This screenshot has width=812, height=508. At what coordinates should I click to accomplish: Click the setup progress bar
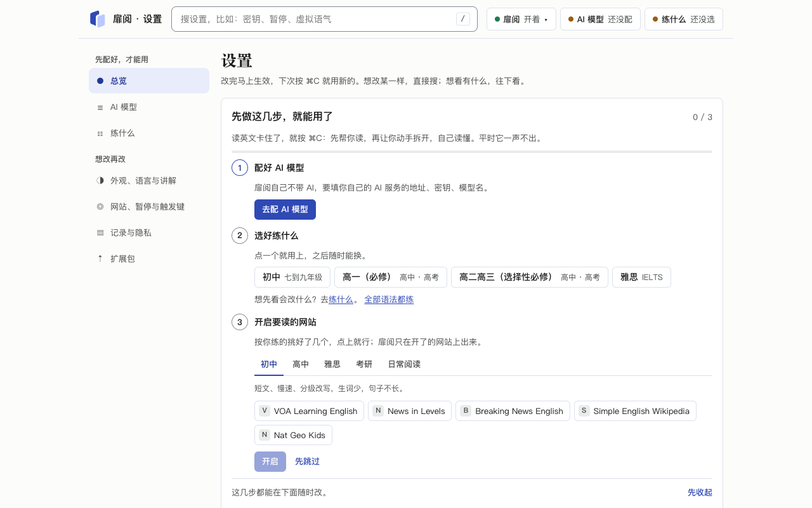(x=472, y=152)
